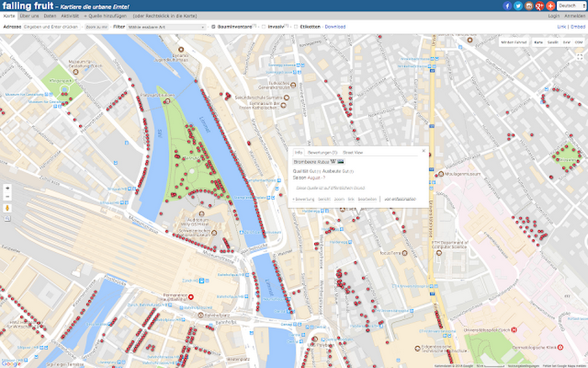Open Wikipedia icon next to Brombeere Rubus
Viewport: 588px width, 368px height.
(333, 161)
